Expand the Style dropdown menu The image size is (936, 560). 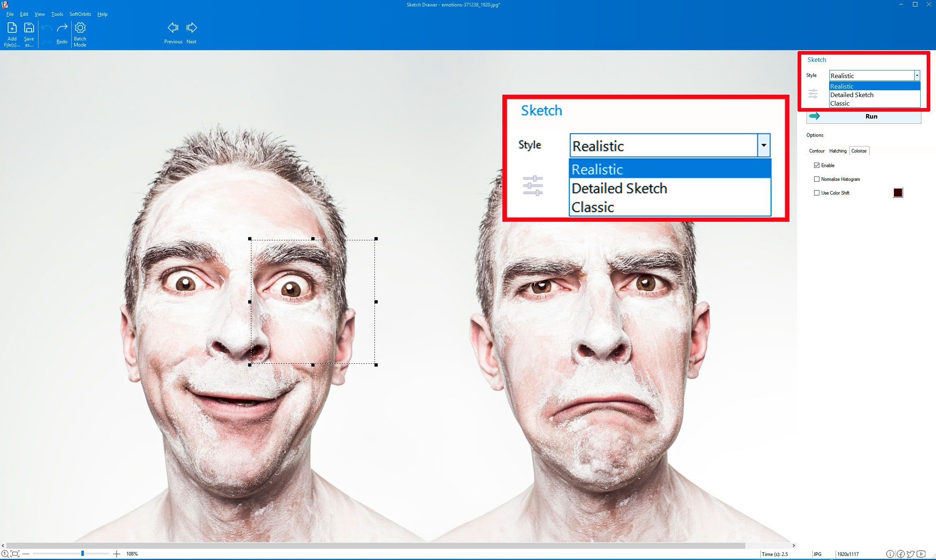917,75
